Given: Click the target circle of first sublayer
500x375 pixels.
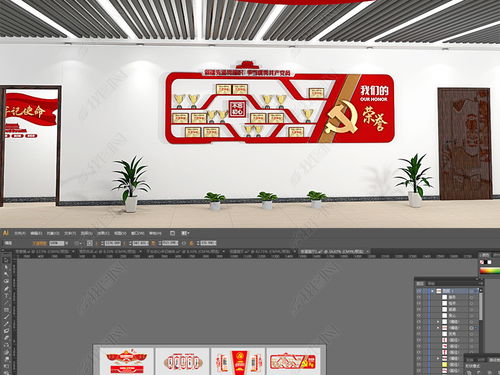Looking at the screenshot, I should [471, 297].
